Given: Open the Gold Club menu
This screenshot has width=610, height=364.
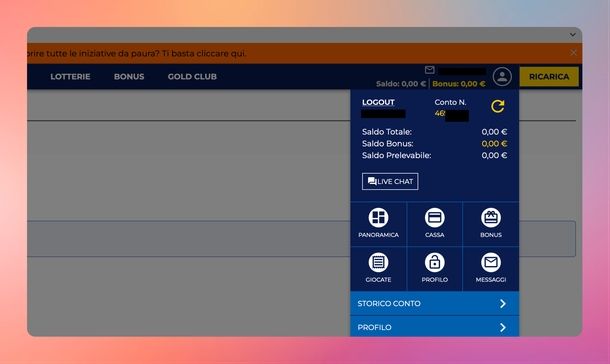Looking at the screenshot, I should tap(192, 77).
